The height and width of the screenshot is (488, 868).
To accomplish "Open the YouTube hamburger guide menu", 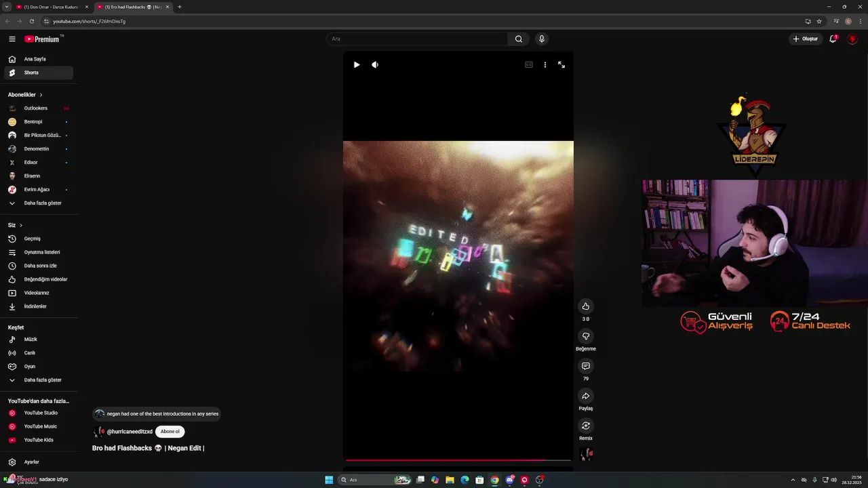I will click(x=12, y=39).
